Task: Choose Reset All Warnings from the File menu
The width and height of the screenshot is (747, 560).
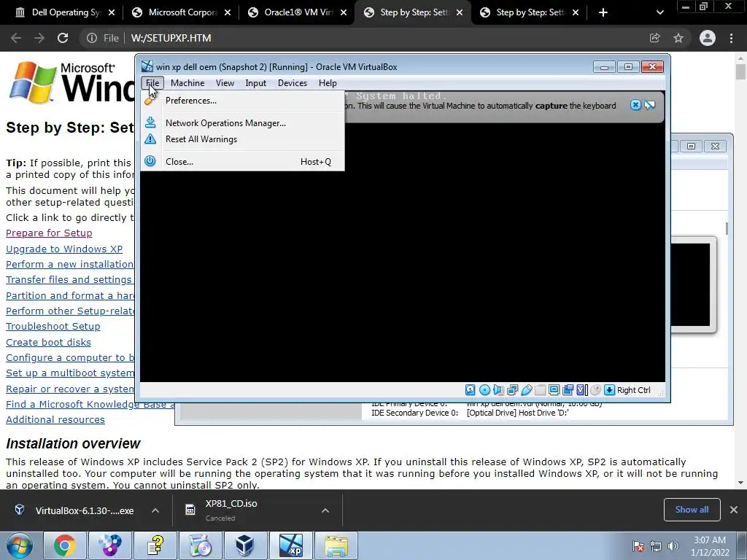Action: click(242, 139)
